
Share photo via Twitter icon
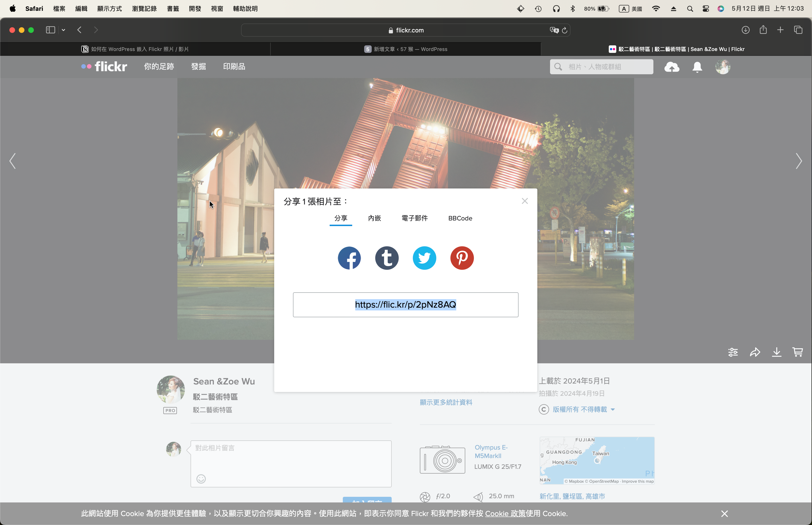click(424, 258)
